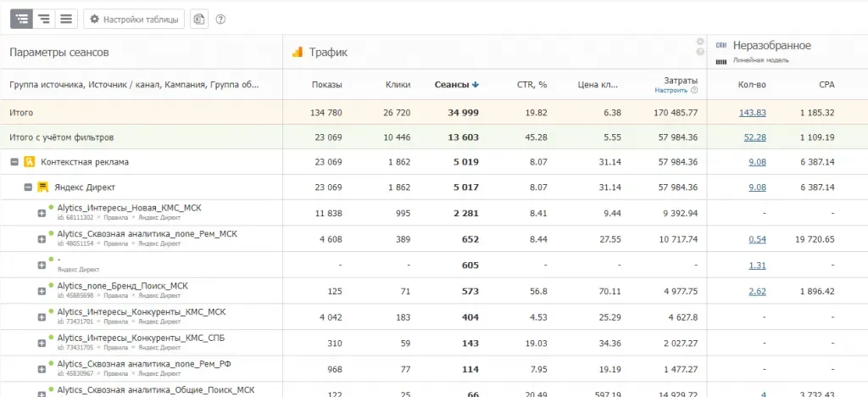Click the Линейная модель label
The image size is (868, 397).
pos(761,59)
